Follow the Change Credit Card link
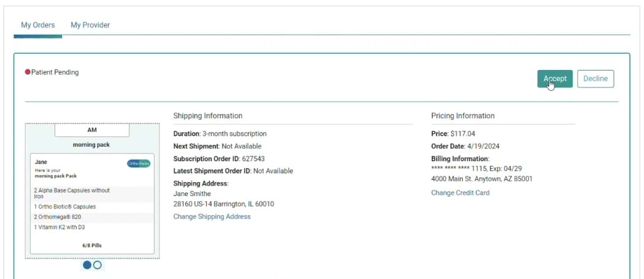644x279 pixels. point(460,193)
